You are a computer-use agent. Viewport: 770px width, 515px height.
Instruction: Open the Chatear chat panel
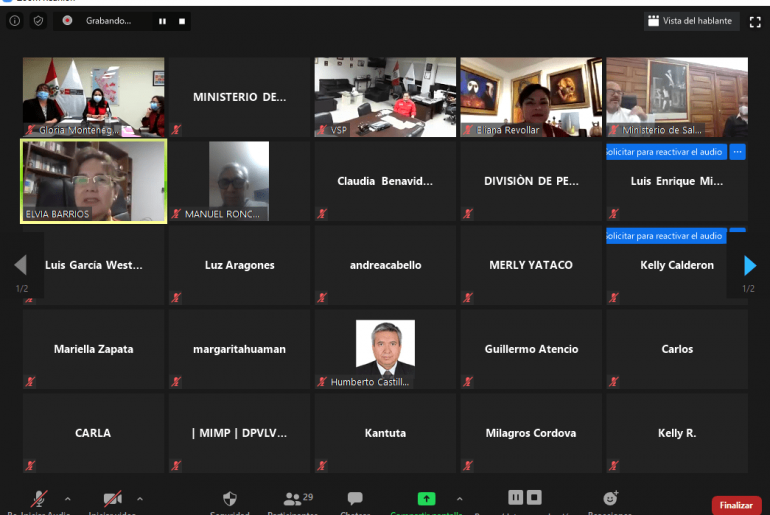pos(354,499)
